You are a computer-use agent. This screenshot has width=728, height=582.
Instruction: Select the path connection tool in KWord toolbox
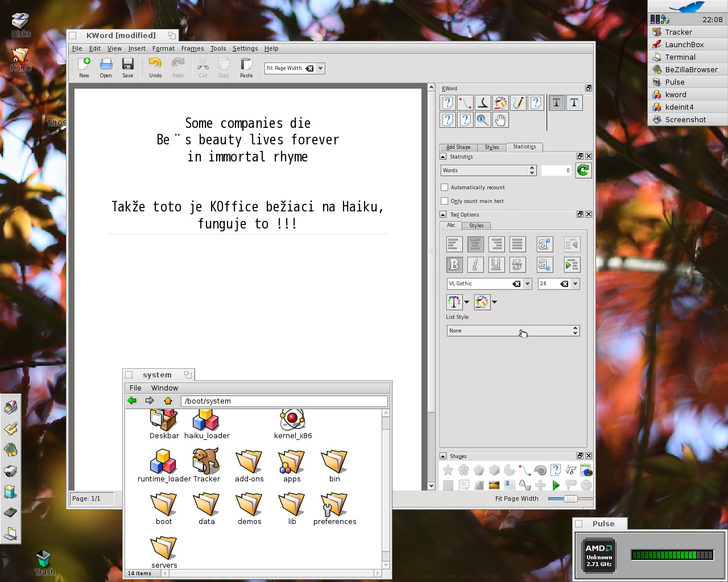tap(465, 103)
